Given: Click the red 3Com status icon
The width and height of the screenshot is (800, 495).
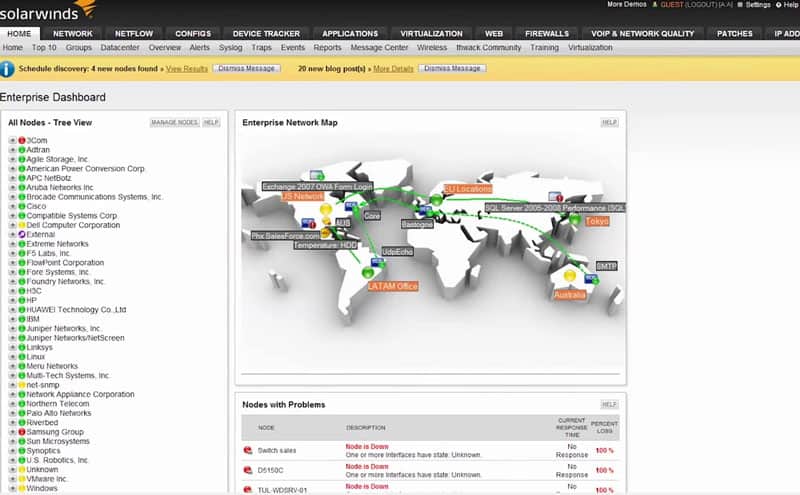Looking at the screenshot, I should coord(22,140).
